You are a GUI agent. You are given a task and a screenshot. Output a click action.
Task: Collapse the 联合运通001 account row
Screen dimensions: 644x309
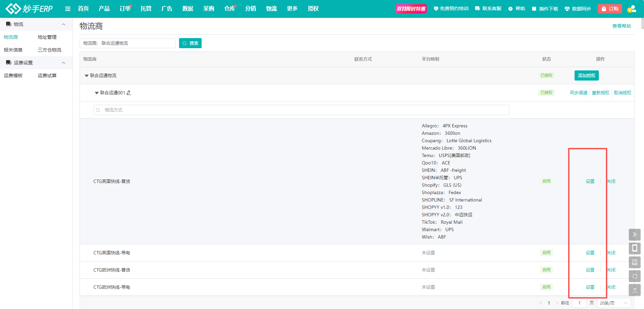96,93
